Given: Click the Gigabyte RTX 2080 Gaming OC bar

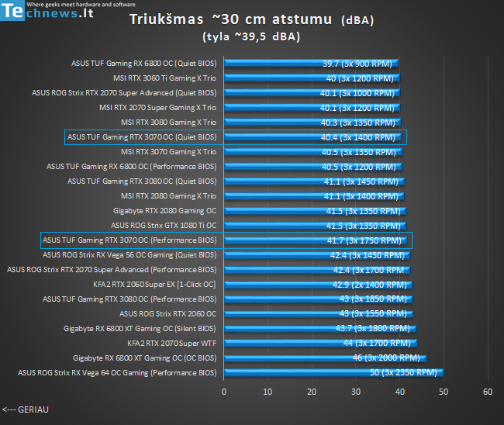Looking at the screenshot, I should click(x=316, y=211).
